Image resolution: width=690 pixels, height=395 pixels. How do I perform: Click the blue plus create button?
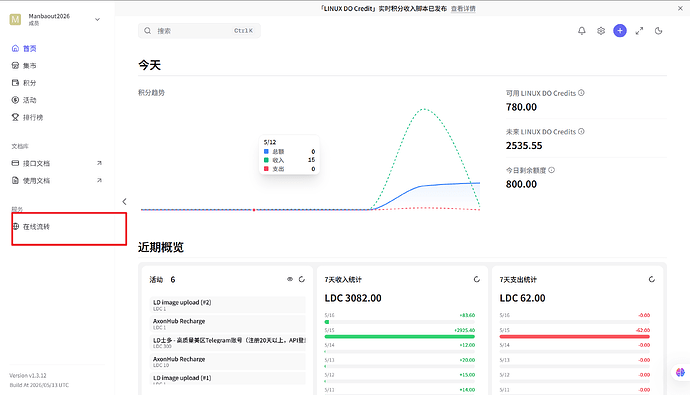click(x=620, y=31)
